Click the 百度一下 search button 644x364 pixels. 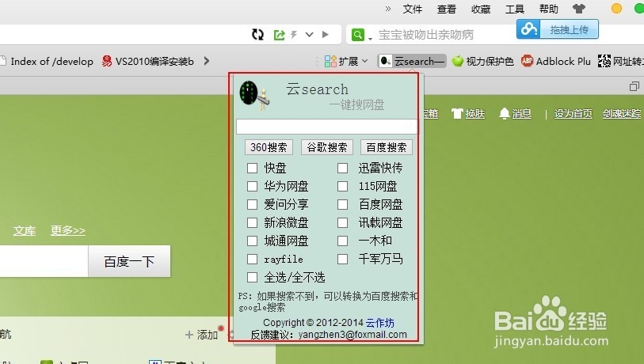[129, 261]
